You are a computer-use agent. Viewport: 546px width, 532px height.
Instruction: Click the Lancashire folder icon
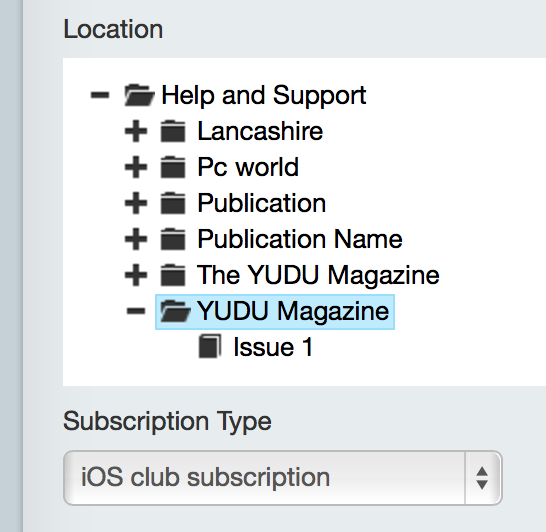[173, 131]
